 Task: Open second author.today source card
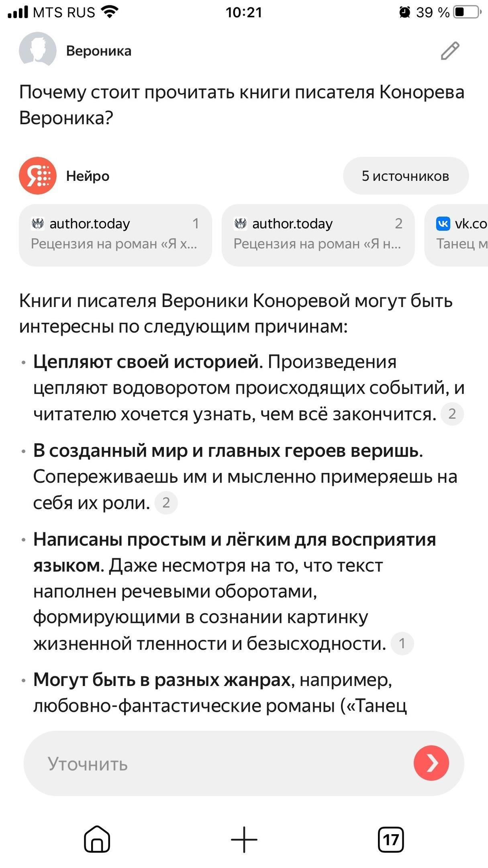click(318, 235)
